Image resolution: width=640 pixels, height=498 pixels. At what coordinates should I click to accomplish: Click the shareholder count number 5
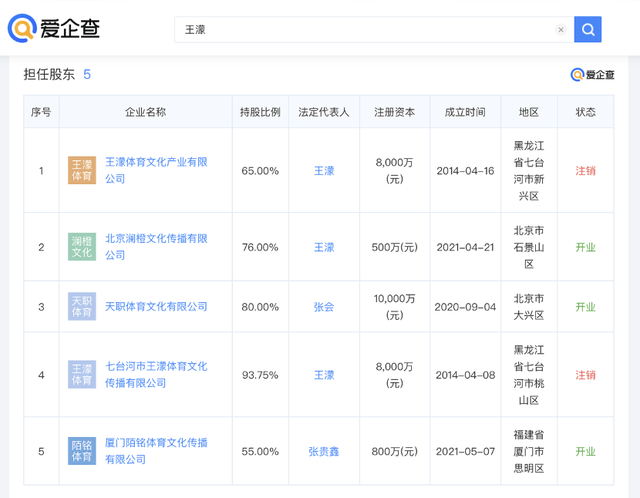coord(87,74)
